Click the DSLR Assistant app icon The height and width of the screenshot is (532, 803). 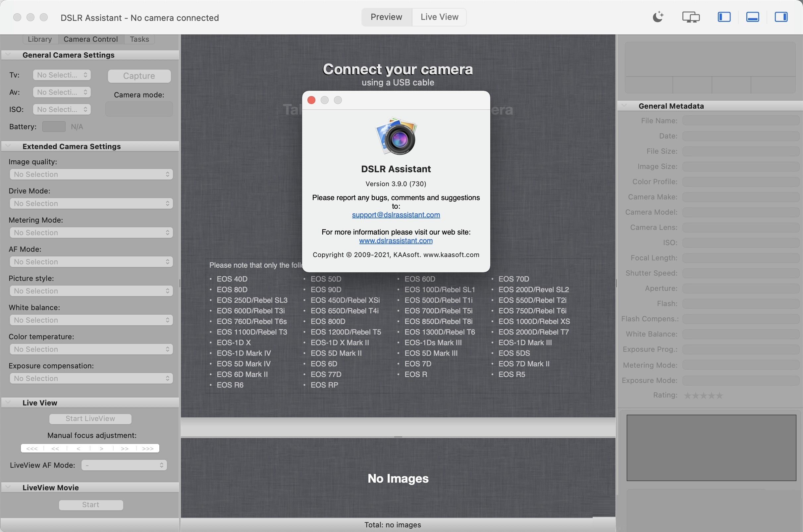point(396,136)
